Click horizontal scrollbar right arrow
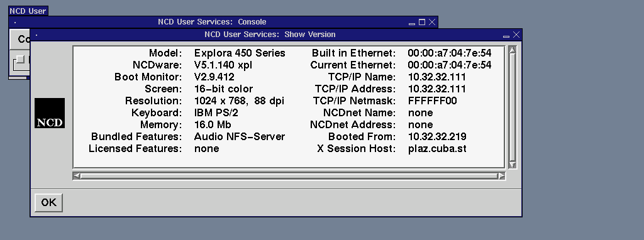 point(501,176)
